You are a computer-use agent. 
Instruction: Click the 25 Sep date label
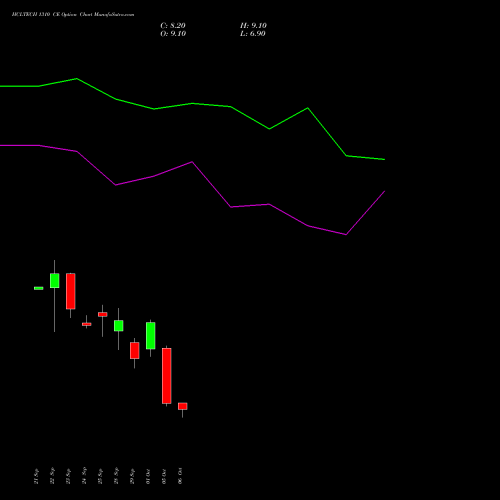pos(100,476)
